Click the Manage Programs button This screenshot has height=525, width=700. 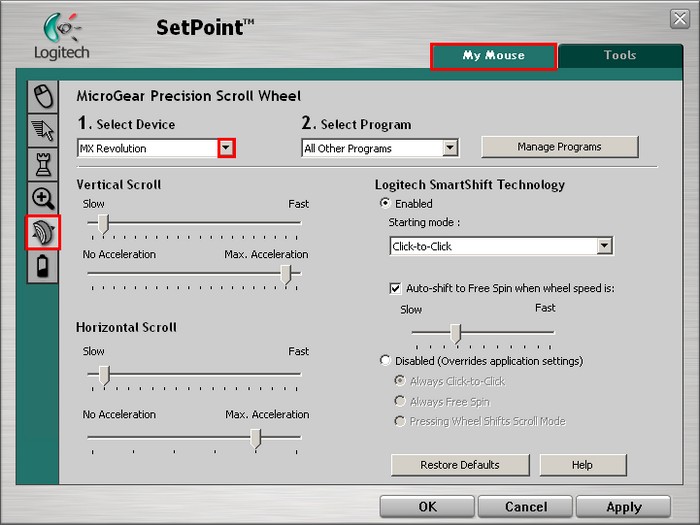[559, 147]
